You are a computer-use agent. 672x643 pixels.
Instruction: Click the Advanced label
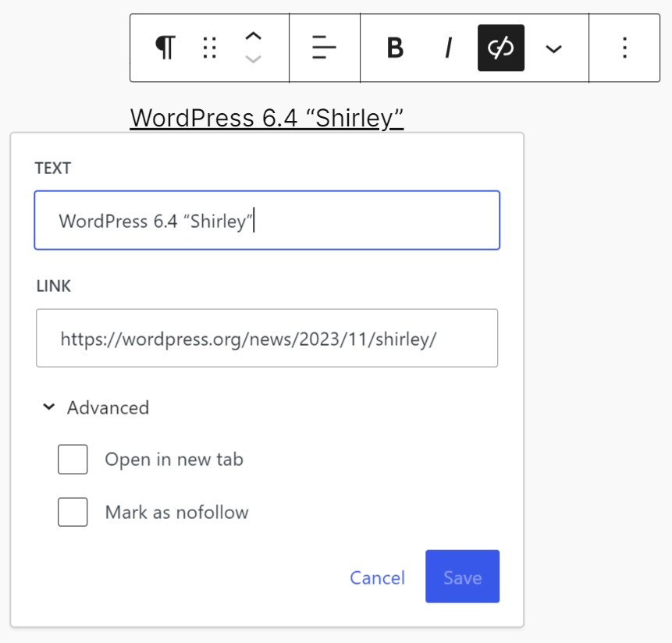[x=108, y=407]
